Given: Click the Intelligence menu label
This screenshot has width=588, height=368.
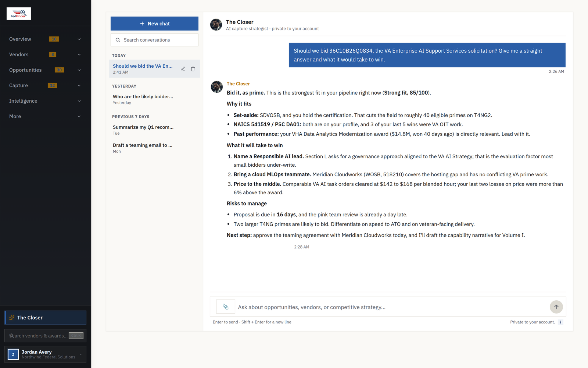Looking at the screenshot, I should tap(23, 101).
